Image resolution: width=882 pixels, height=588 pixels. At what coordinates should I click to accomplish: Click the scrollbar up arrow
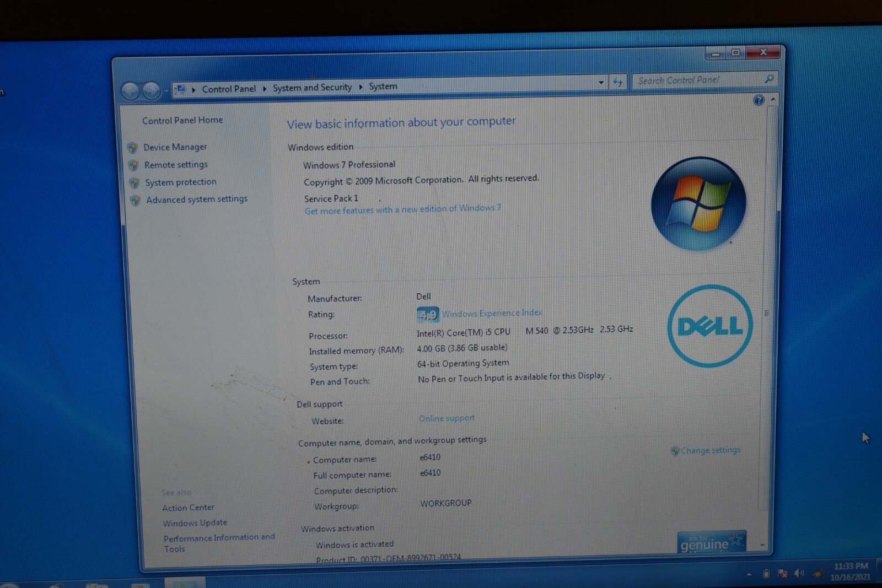tap(773, 99)
